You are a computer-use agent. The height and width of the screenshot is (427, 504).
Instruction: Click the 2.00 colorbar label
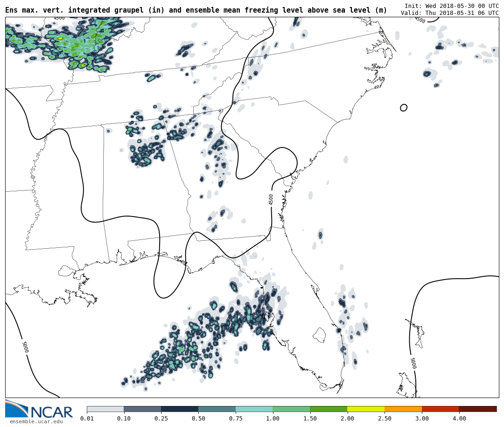tap(348, 418)
